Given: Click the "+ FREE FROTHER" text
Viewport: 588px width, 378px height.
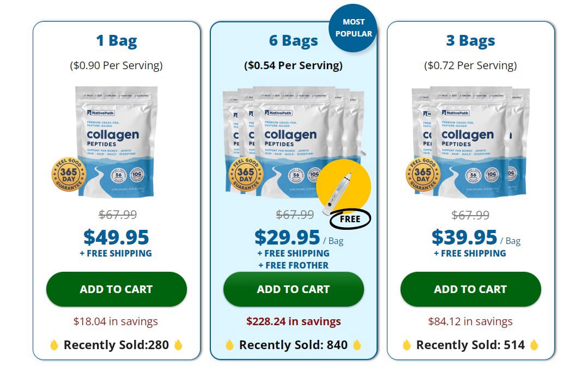Looking at the screenshot, I should (x=293, y=265).
